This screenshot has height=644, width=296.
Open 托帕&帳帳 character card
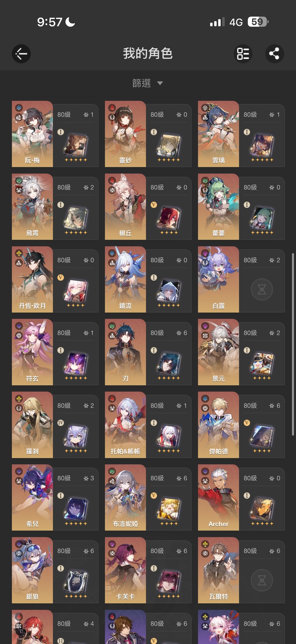tap(148, 425)
